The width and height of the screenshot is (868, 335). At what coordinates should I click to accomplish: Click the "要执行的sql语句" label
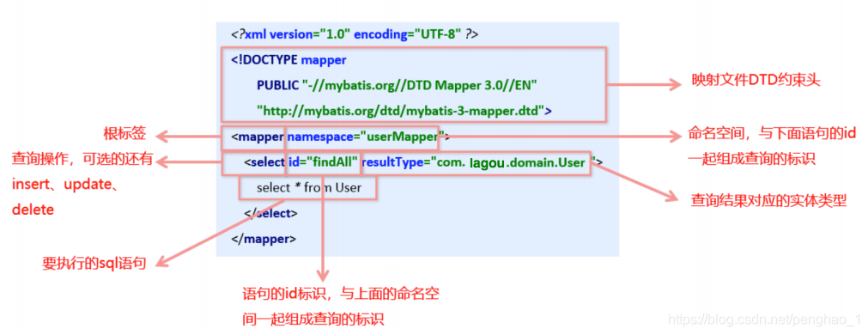tap(94, 263)
